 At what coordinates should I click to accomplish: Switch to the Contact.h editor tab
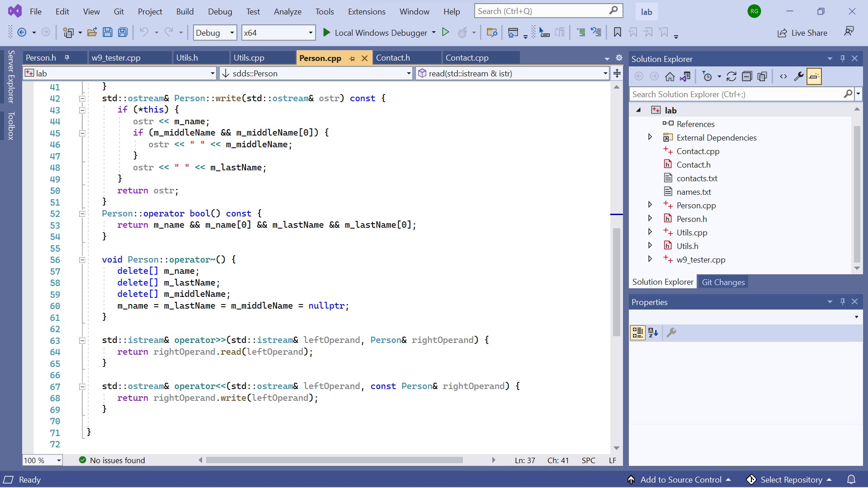393,58
